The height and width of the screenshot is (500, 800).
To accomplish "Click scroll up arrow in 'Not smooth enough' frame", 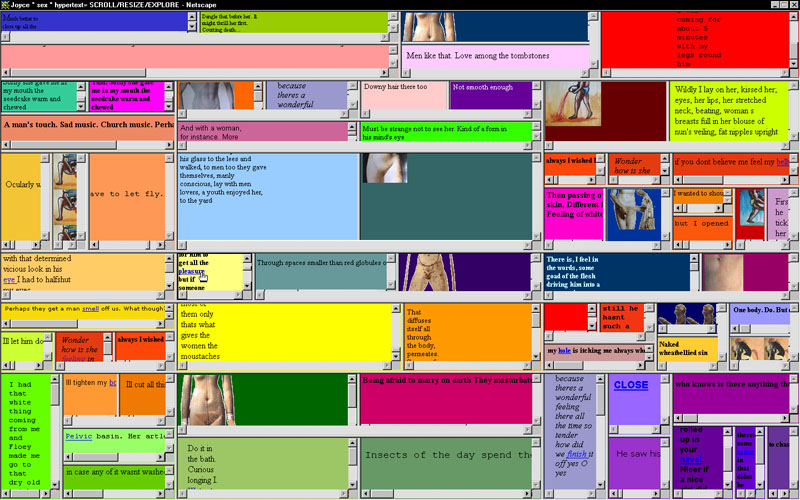I will point(538,87).
